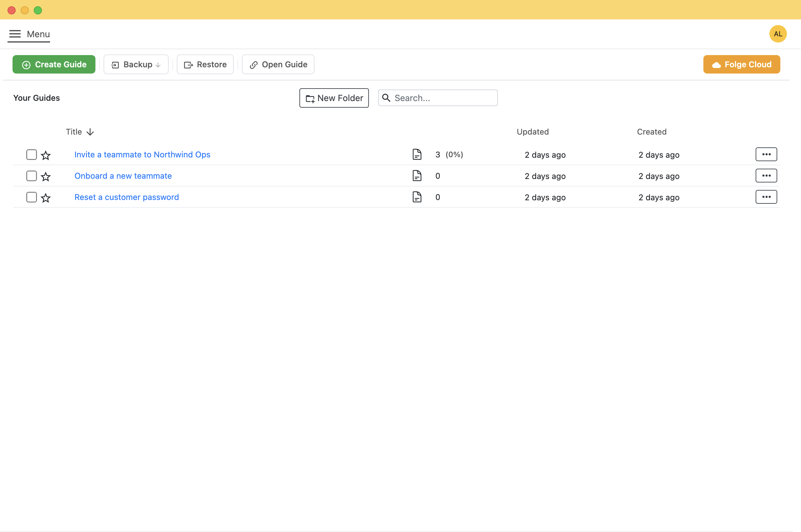Click document icon in Onboard a new teammate row

pyautogui.click(x=417, y=176)
